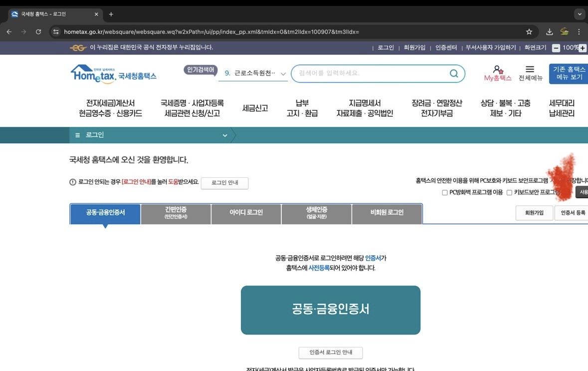
Task: Close the 국세청 홈택스 로그인 tab
Action: tap(96, 14)
